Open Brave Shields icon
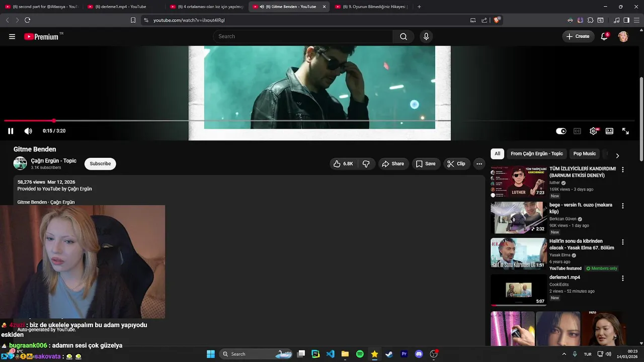Screen dimensions: 644x362 tap(497, 20)
